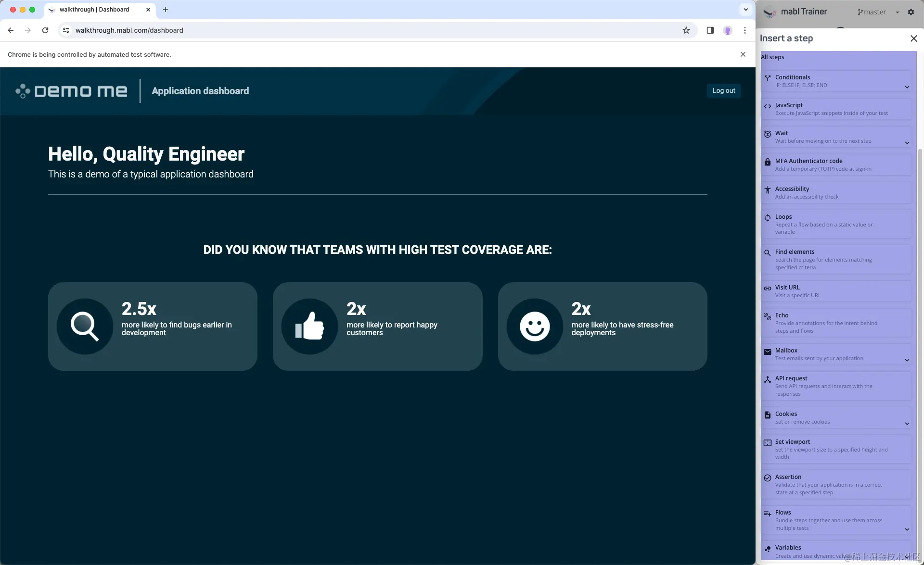
Task: Switch to walkthrough Dashboard browser tab
Action: 94,10
